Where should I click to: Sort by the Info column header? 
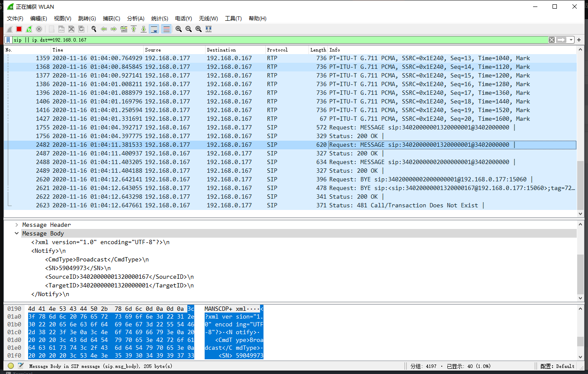click(x=452, y=50)
